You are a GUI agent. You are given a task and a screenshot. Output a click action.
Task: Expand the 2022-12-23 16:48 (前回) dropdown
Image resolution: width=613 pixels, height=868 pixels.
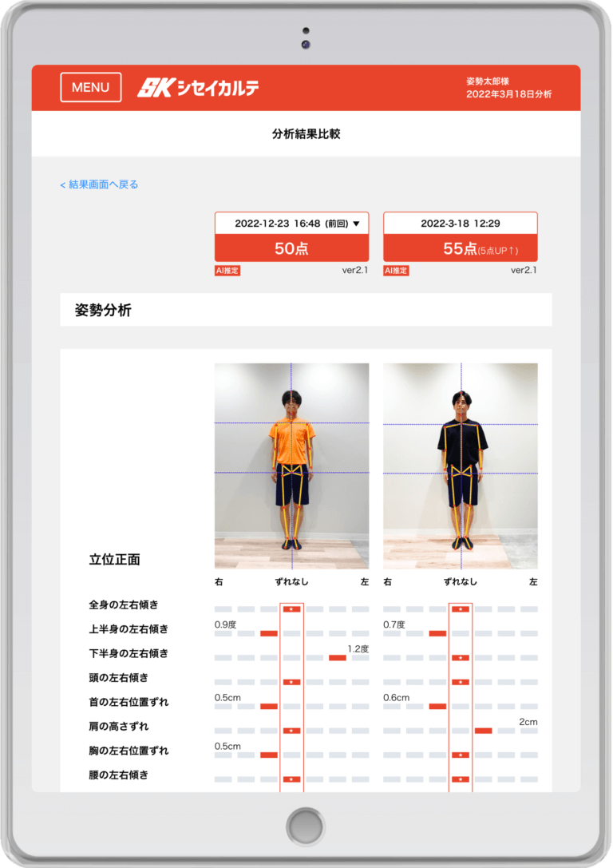point(291,224)
